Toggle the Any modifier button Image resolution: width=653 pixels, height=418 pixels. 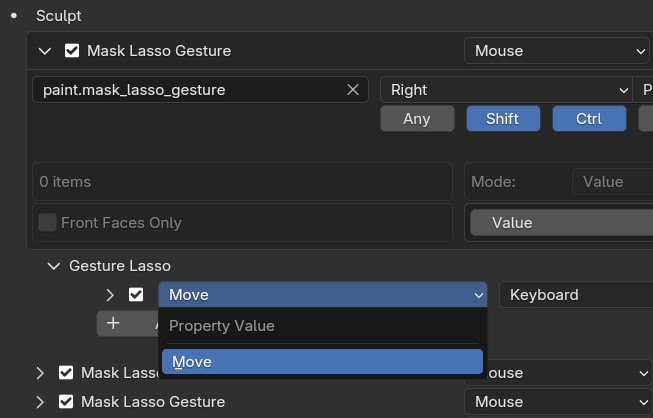[x=417, y=119]
